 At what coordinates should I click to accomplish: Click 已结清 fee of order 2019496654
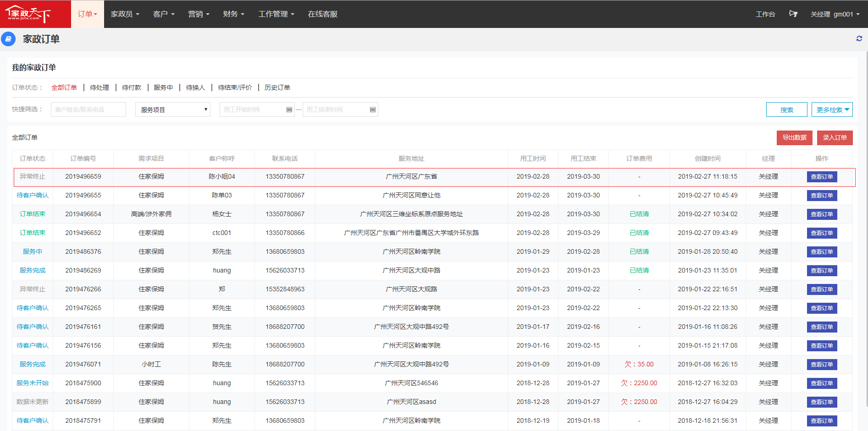639,214
